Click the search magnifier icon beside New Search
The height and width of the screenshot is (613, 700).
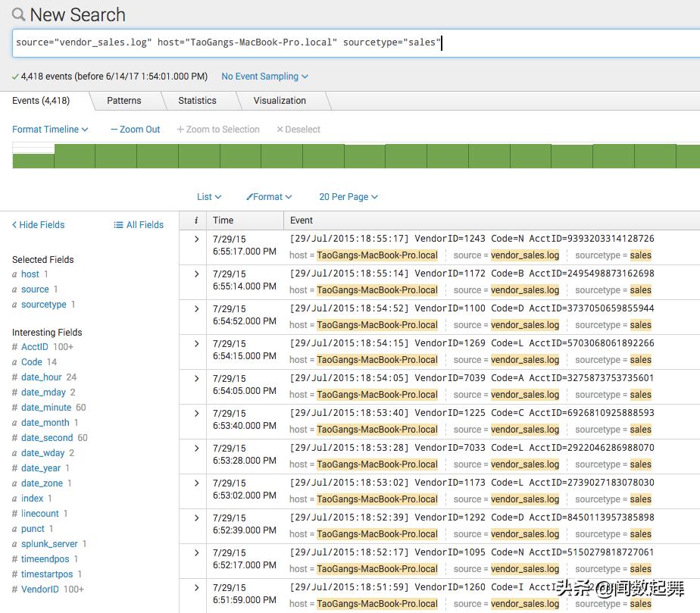(x=18, y=14)
